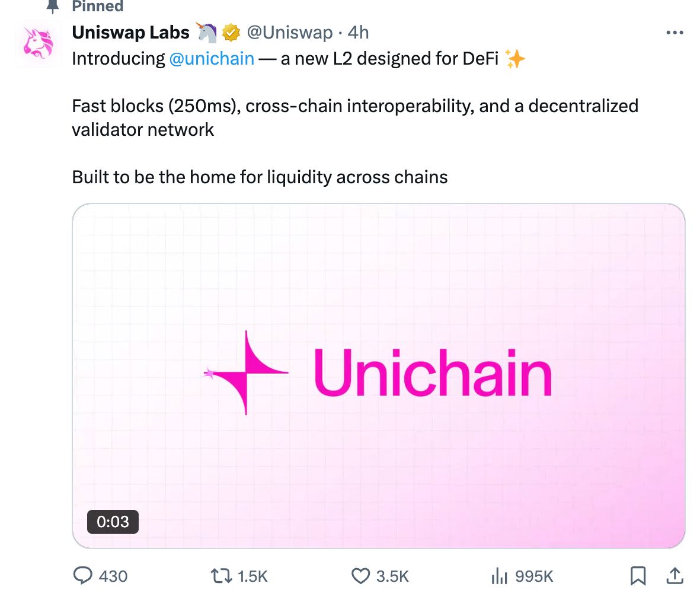Open the more options menu on the tweet
The width and height of the screenshot is (700, 596).
(x=675, y=32)
